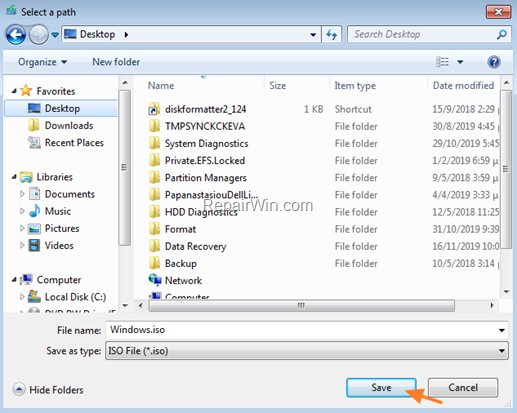Expand the Documents library node
The width and height of the screenshot is (517, 413).
pos(22,194)
